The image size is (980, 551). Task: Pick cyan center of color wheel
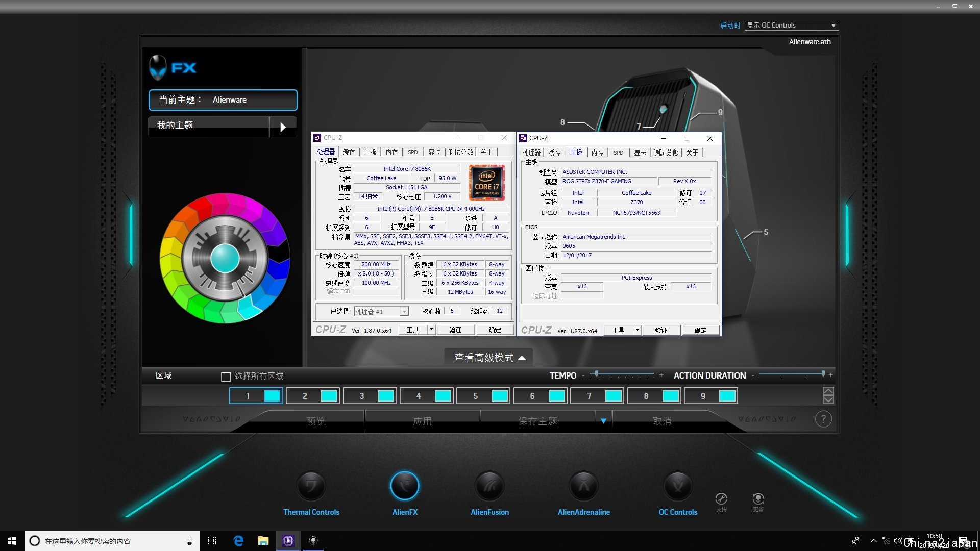point(225,258)
